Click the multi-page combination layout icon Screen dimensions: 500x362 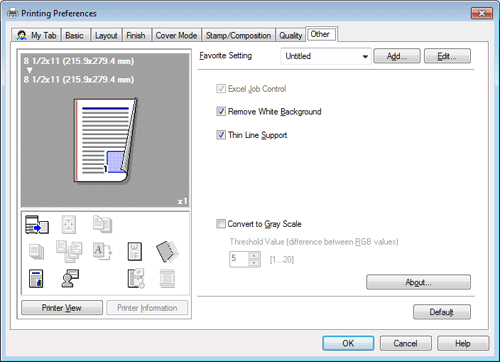[69, 251]
